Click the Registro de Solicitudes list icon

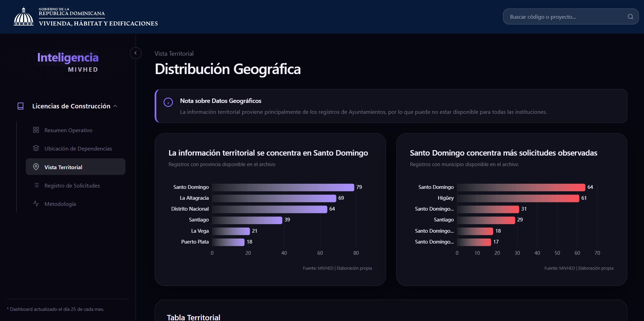(36, 185)
